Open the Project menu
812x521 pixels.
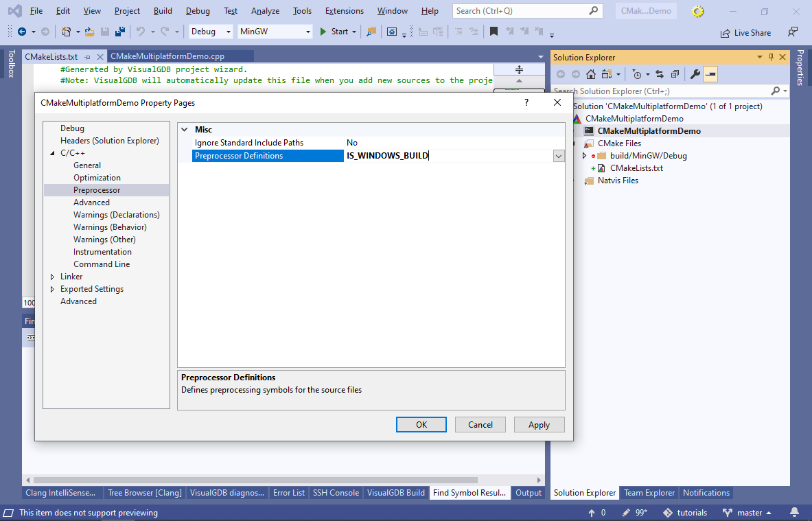(127, 11)
